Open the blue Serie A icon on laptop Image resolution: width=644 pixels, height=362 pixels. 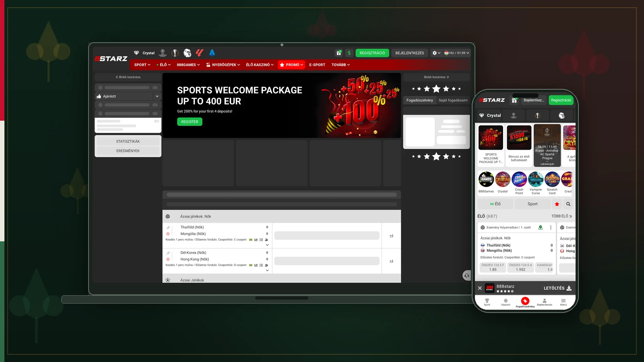(x=212, y=53)
